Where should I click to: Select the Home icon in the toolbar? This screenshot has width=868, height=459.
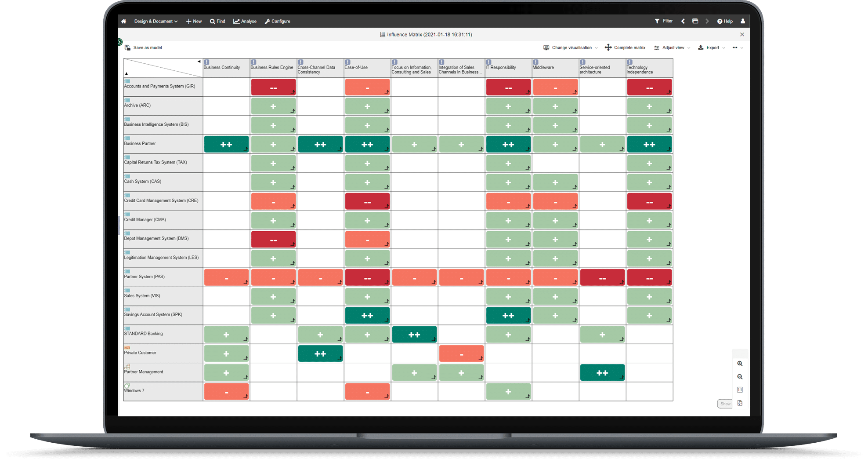[123, 21]
